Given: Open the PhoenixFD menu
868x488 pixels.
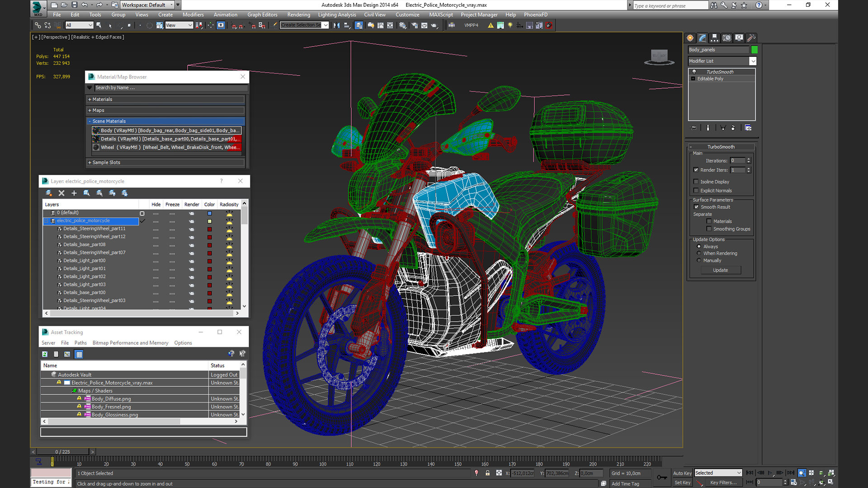Looking at the screenshot, I should 536,15.
